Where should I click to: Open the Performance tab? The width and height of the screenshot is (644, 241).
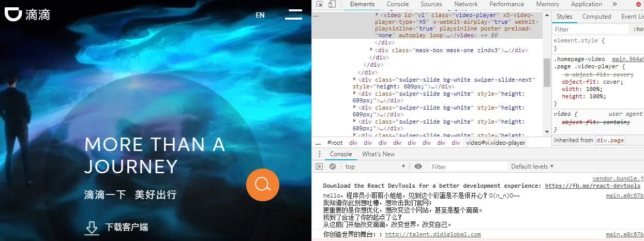tap(507, 4)
